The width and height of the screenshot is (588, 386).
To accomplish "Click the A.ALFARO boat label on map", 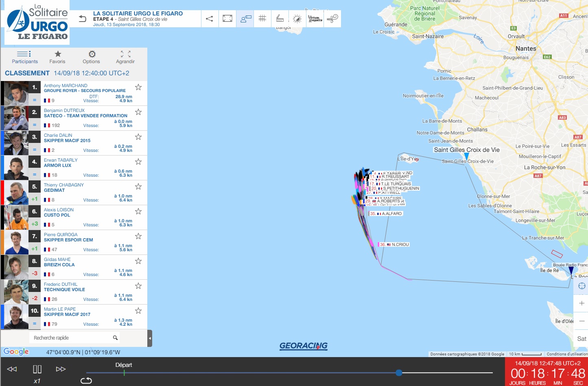I will (x=386, y=213).
